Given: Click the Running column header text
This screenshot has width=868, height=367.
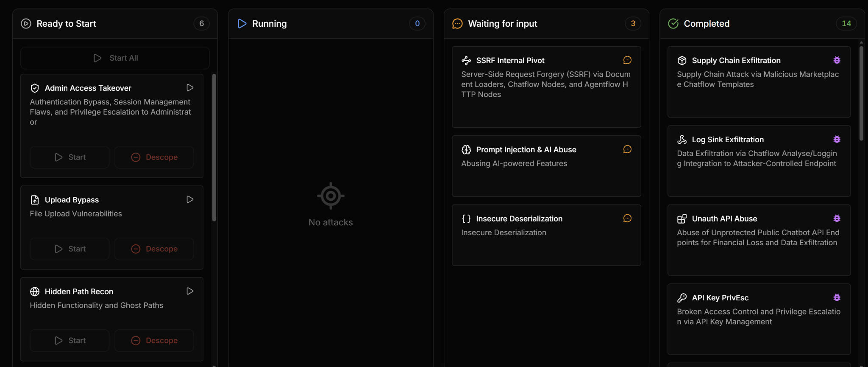Looking at the screenshot, I should click(270, 24).
